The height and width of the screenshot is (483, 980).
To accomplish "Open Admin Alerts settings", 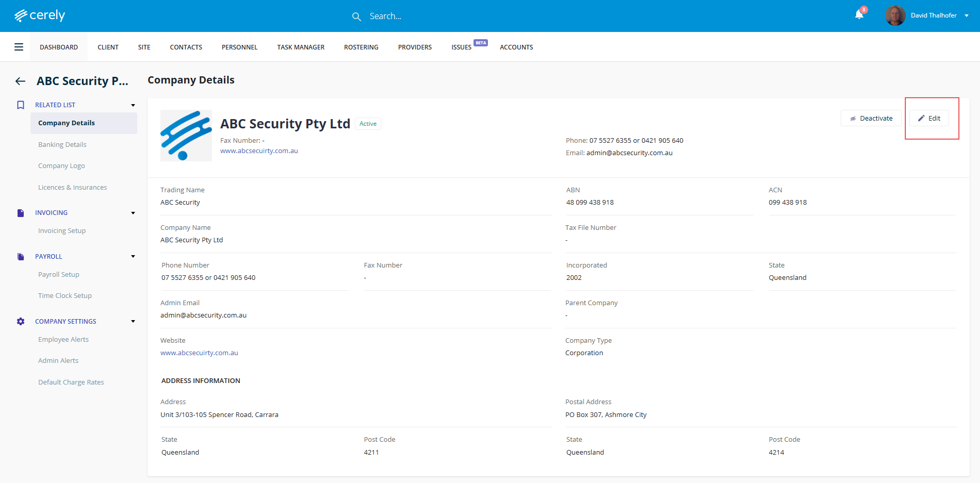I will pos(58,361).
